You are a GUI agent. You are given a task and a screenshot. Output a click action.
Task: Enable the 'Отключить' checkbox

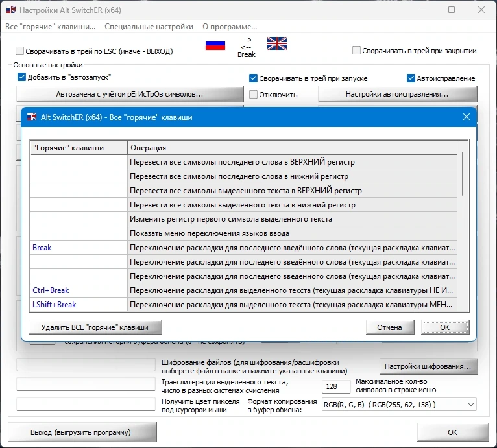point(253,94)
